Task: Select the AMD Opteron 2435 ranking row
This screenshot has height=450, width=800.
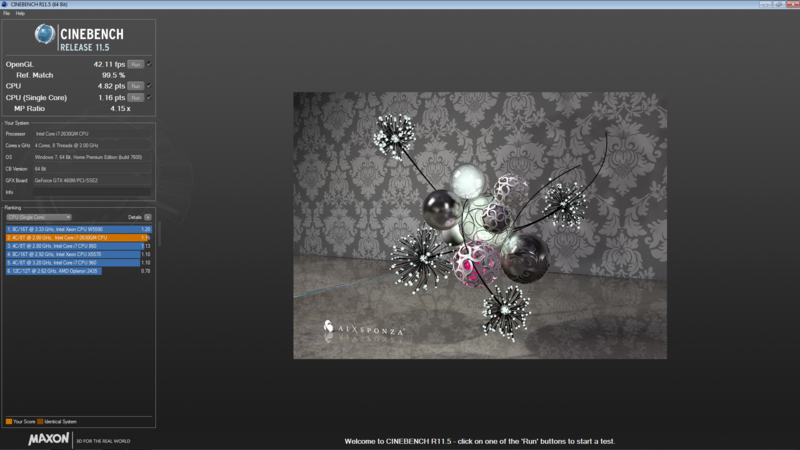Action: (x=79, y=271)
